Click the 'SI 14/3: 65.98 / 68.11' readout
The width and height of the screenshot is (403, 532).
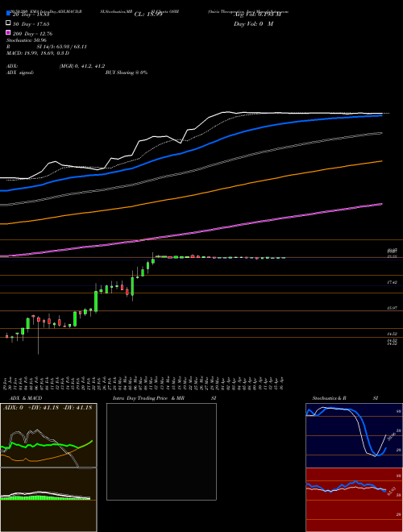64,47
